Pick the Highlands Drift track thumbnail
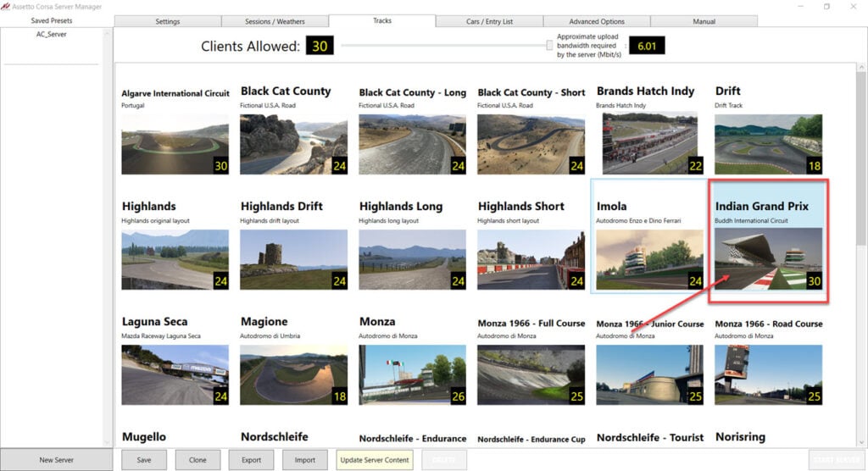 294,259
